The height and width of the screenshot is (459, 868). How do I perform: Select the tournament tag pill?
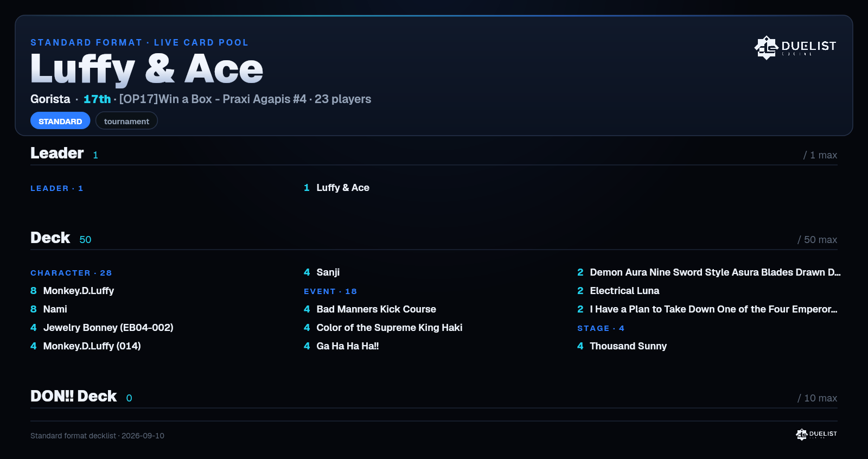[x=126, y=121]
